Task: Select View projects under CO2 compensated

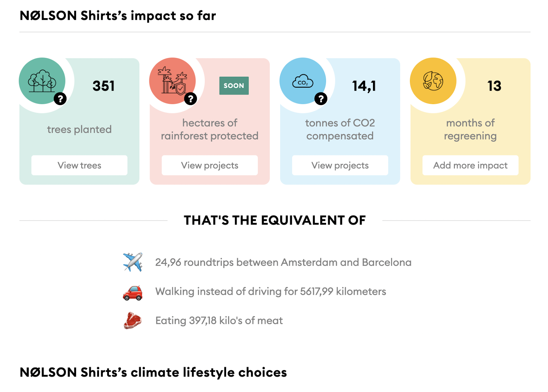Action: tap(340, 165)
